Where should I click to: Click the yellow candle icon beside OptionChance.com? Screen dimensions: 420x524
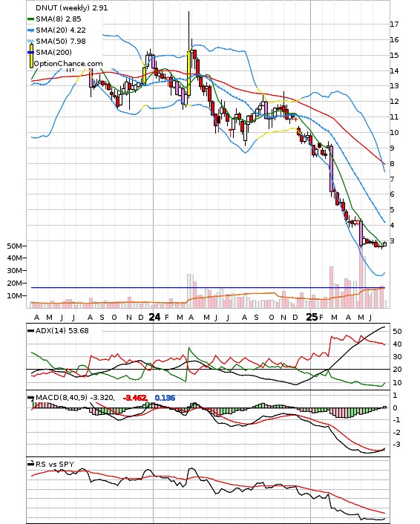(31, 57)
